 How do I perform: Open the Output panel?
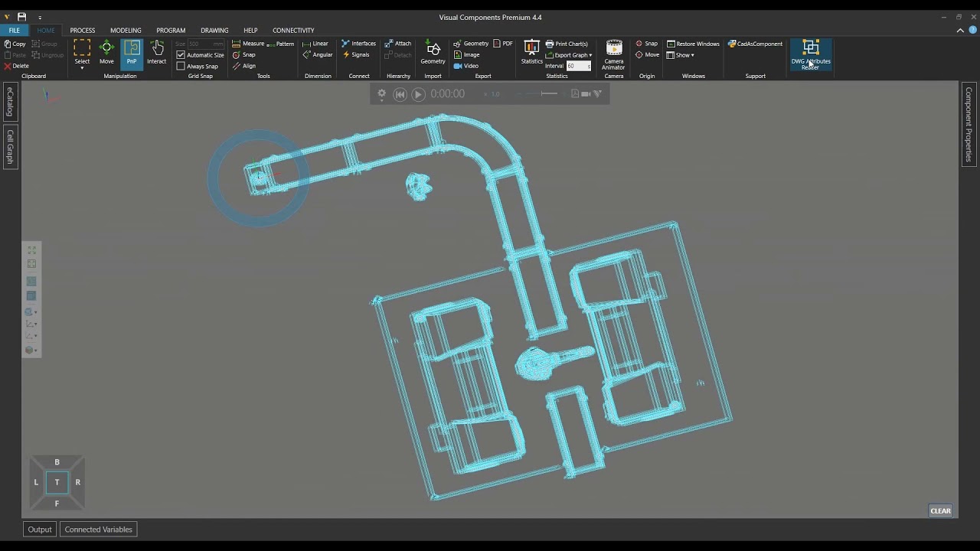(40, 529)
